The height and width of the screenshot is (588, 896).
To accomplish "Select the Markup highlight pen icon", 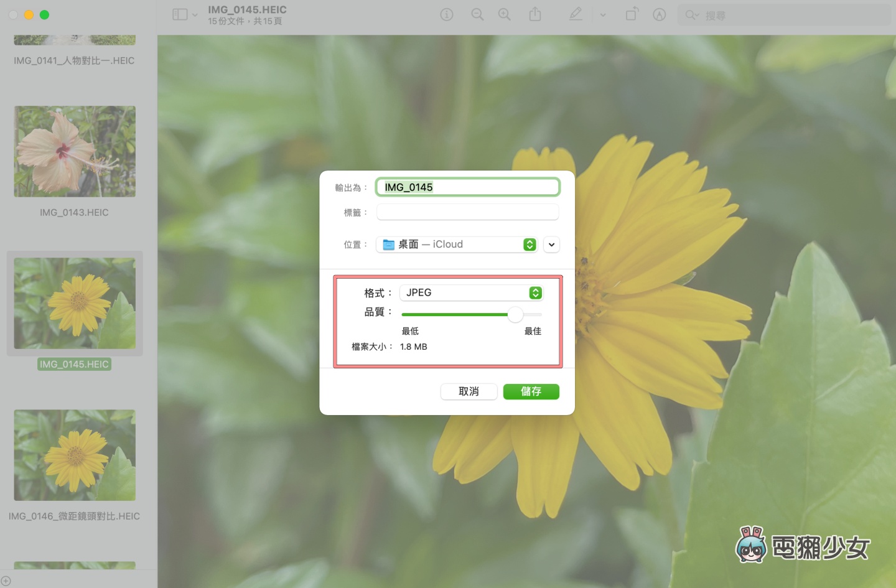I will click(x=576, y=14).
